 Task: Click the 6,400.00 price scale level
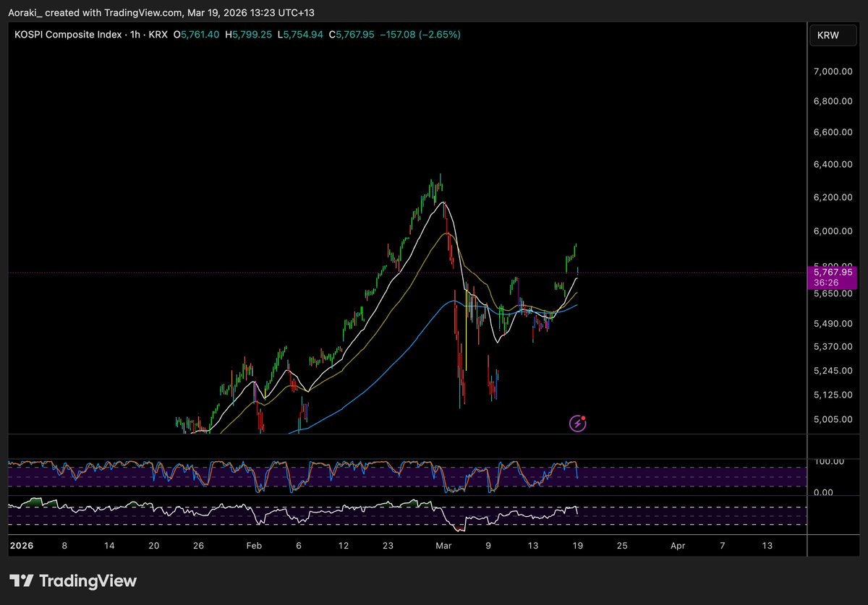(832, 164)
